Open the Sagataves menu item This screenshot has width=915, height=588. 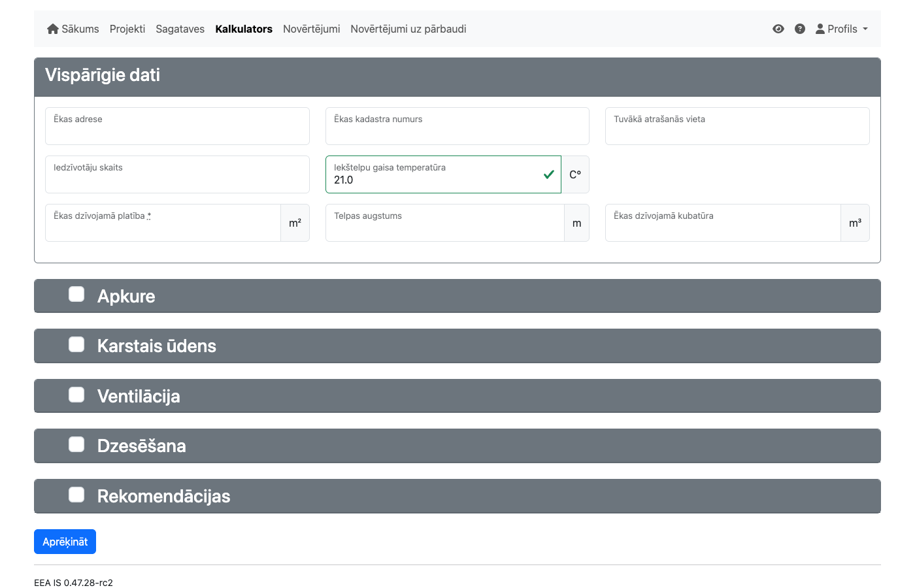tap(180, 29)
